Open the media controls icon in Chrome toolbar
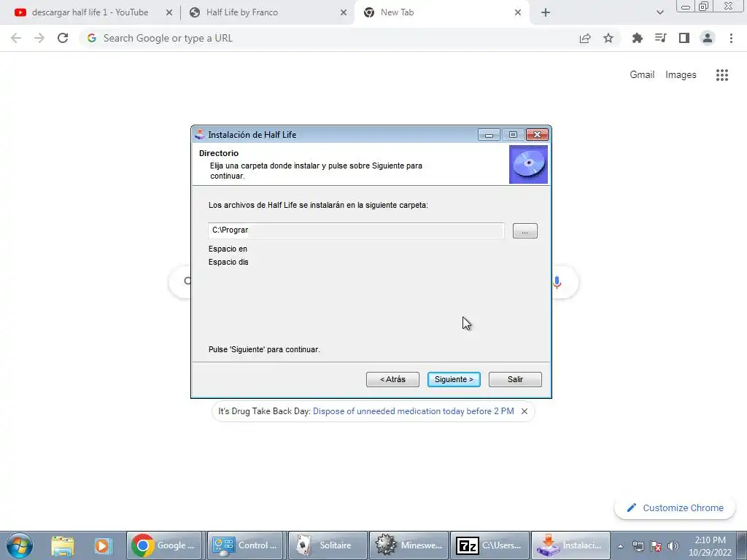Viewport: 747px width, 560px height. click(660, 38)
